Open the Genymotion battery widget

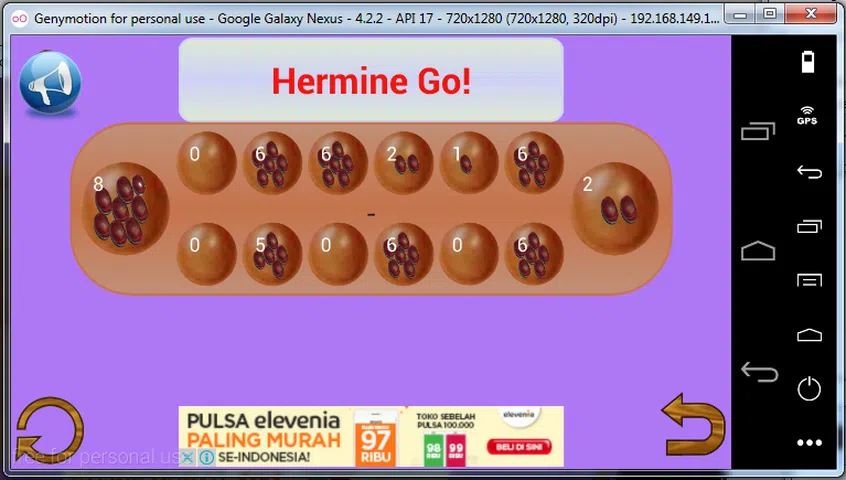click(x=807, y=62)
